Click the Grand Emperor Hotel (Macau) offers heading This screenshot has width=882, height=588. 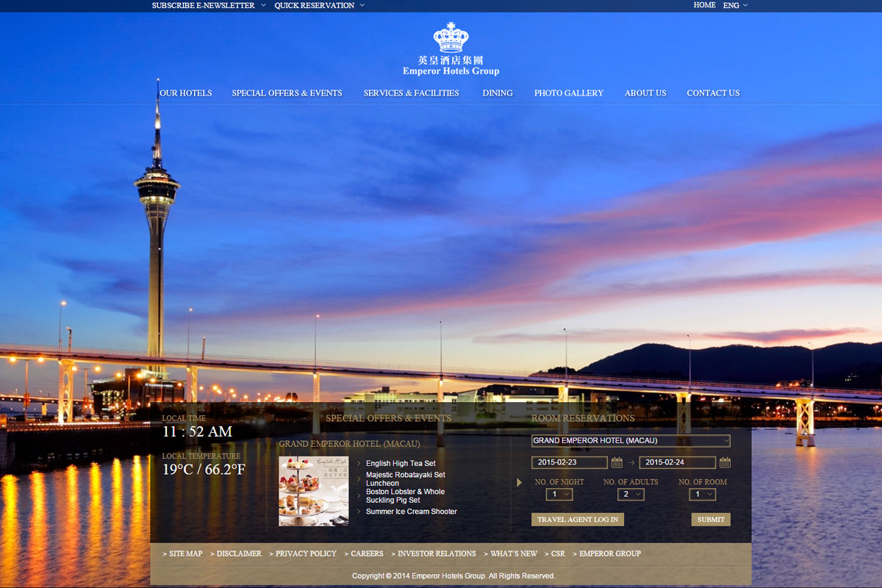point(349,444)
